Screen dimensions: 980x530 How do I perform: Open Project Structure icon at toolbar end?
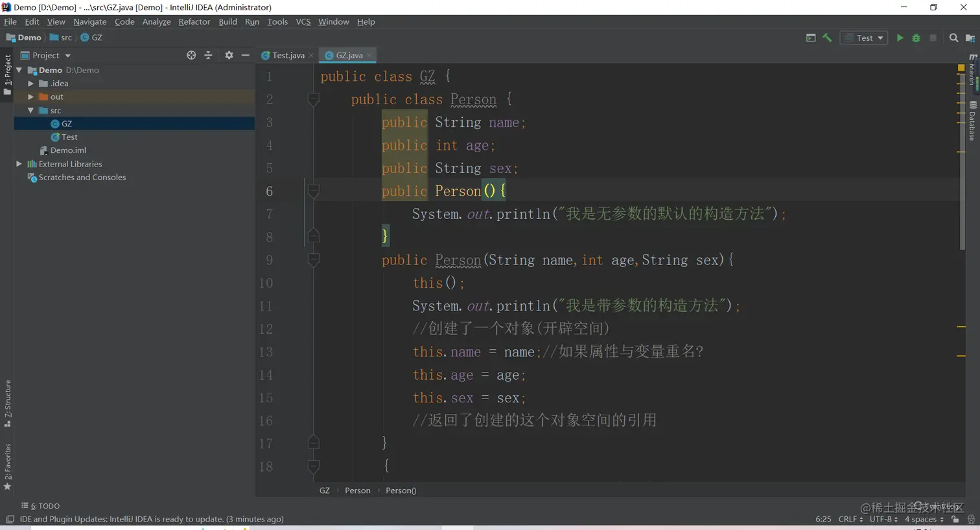[x=970, y=38]
